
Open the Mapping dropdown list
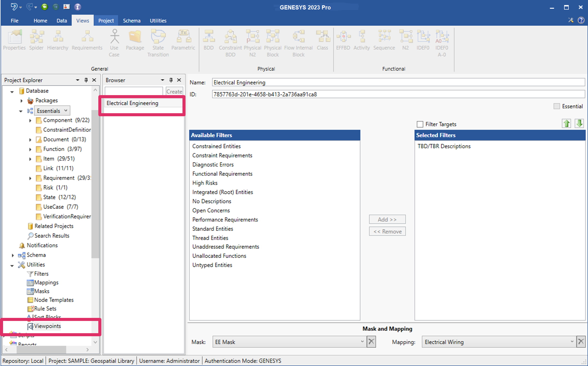(x=572, y=342)
